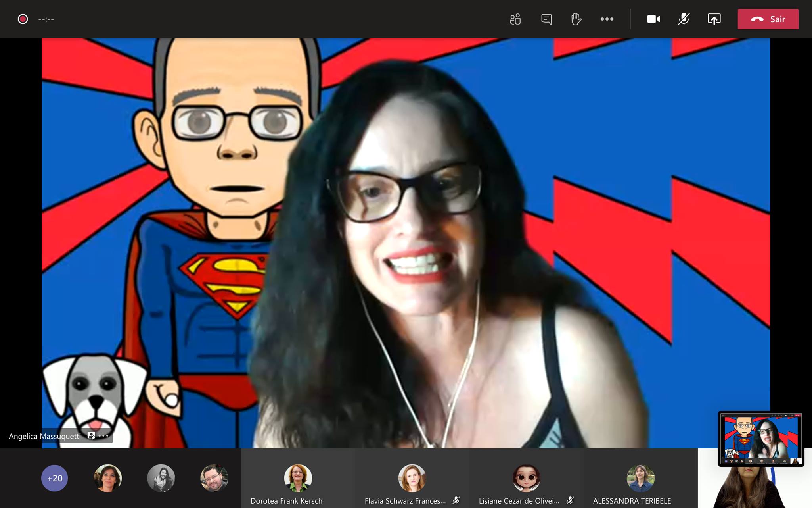
Task: Select the first dark-haired woman avatar
Action: [x=108, y=478]
